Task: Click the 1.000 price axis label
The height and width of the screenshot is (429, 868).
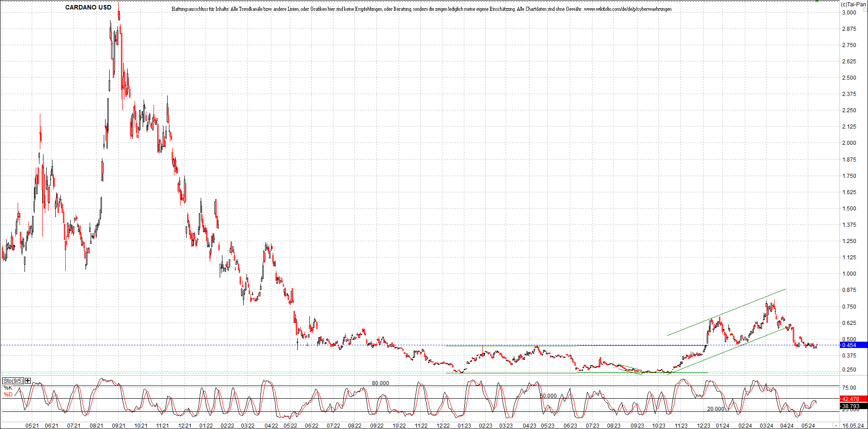Action: tap(849, 274)
